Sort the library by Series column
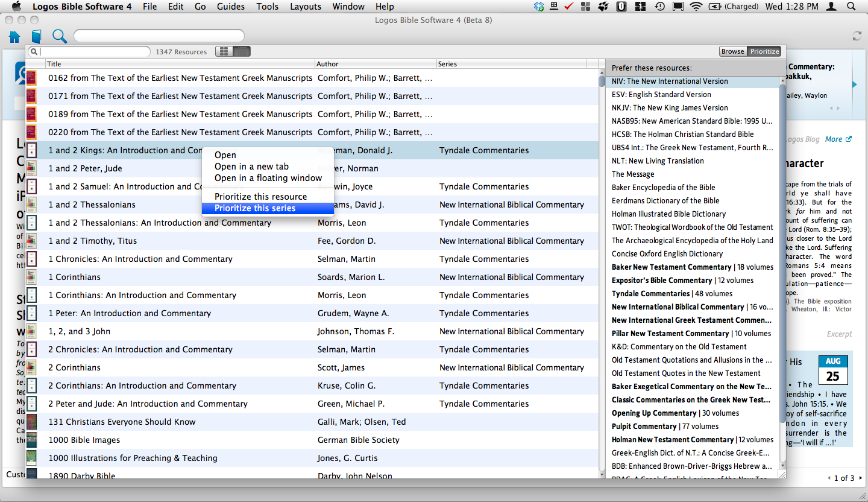This screenshot has height=502, width=868. [511, 64]
